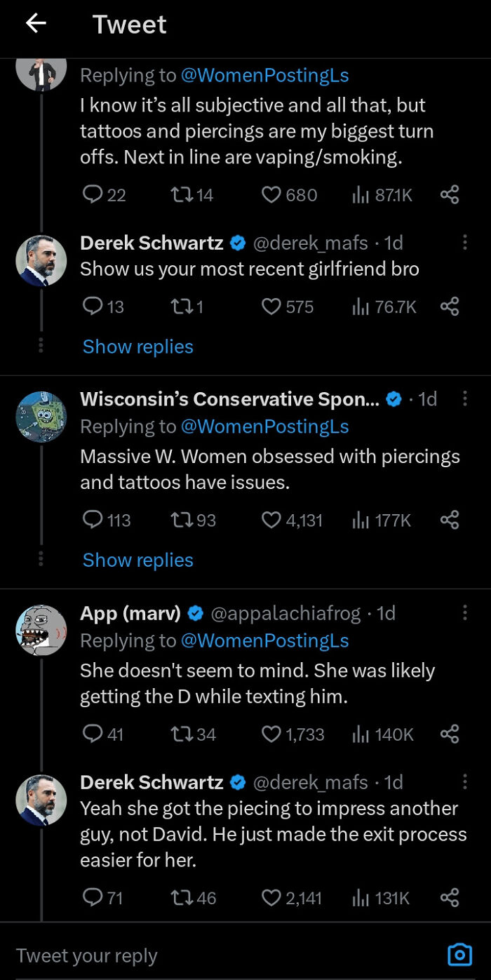Open more options on App (marv)'s tweet
The height and width of the screenshot is (980, 491).
465,612
